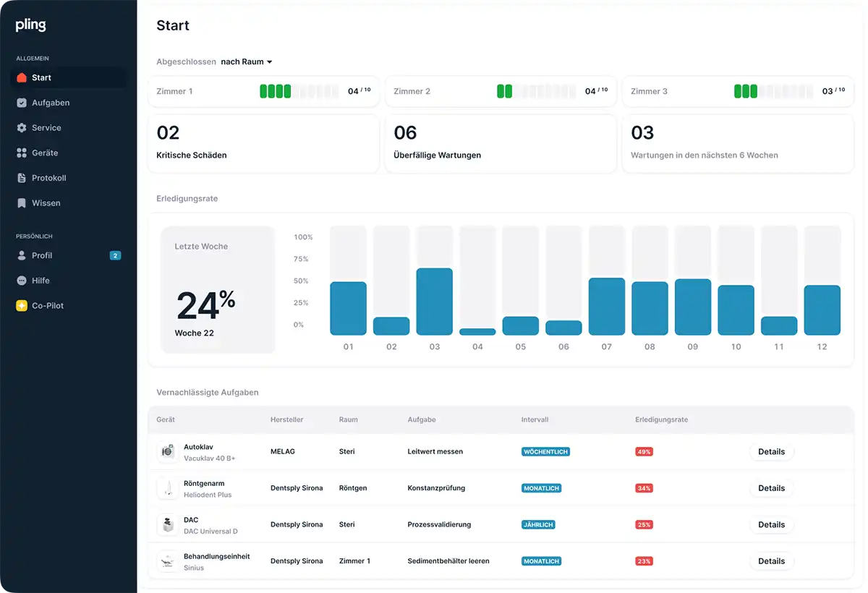
Task: Open Geräte using the grid icon
Action: 22,153
